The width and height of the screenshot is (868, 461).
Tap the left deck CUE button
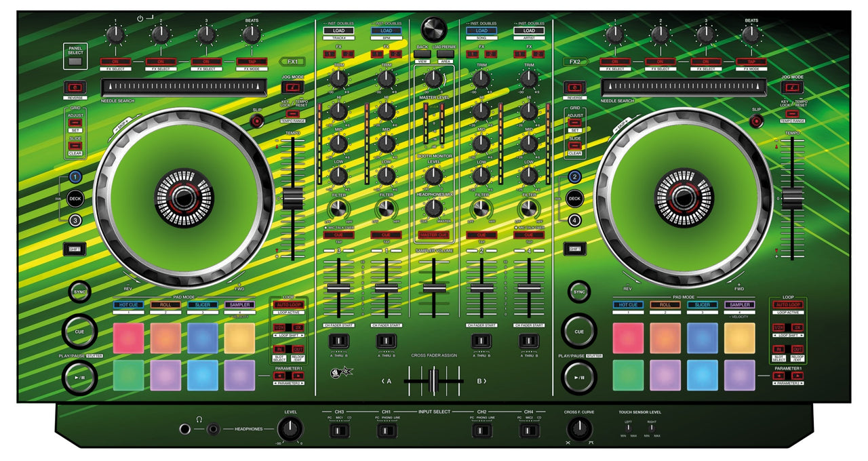pyautogui.click(x=80, y=331)
